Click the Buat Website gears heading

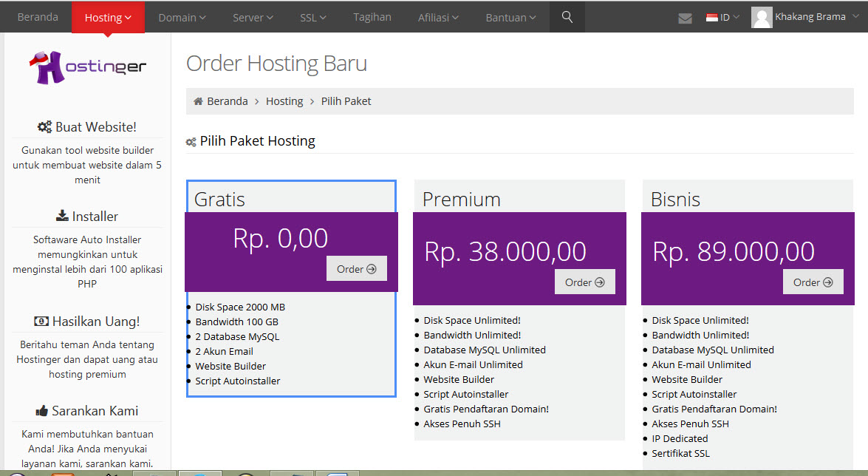87,127
